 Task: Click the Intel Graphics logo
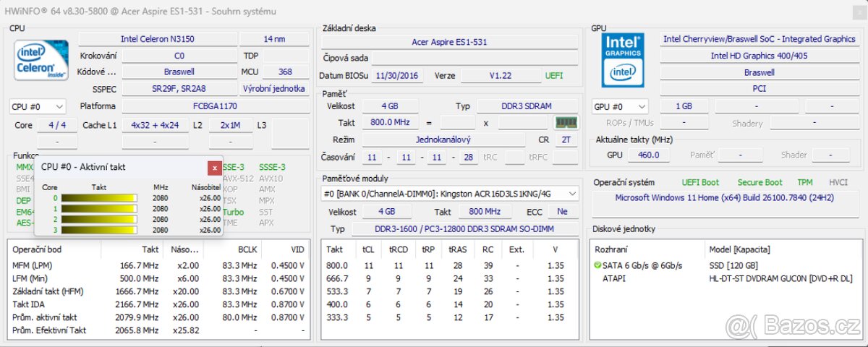pos(623,59)
